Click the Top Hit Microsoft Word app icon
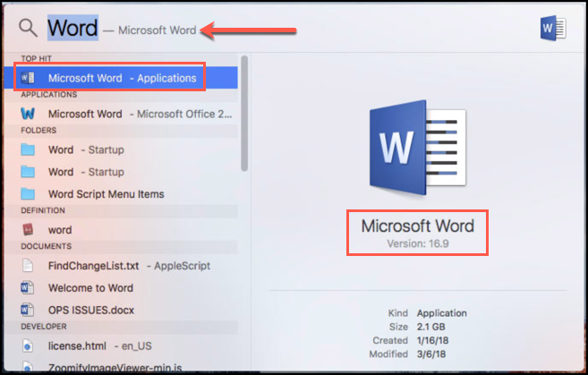 point(28,78)
